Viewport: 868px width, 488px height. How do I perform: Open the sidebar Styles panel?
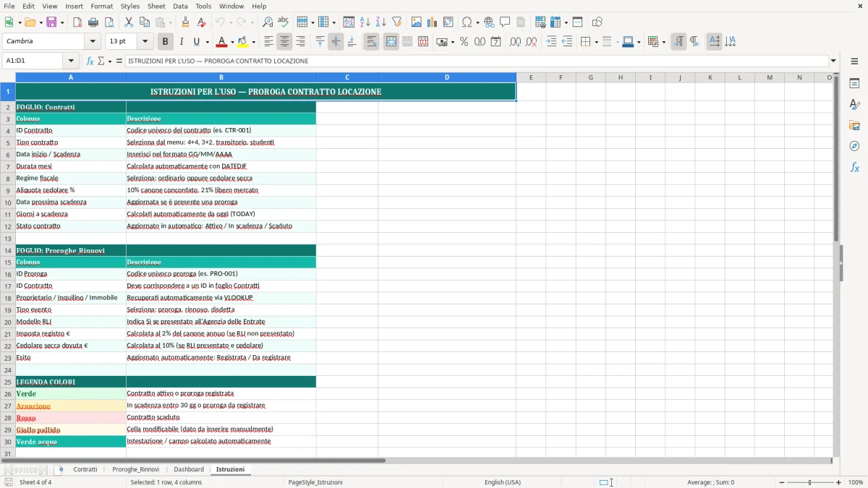[854, 105]
